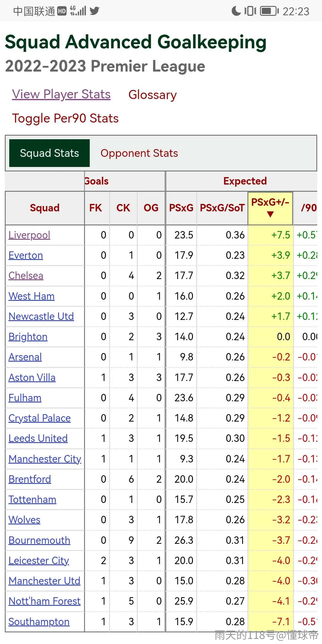This screenshot has height=644, width=322.
Task: Tap the 4G signal strength icon
Action: pos(78,11)
